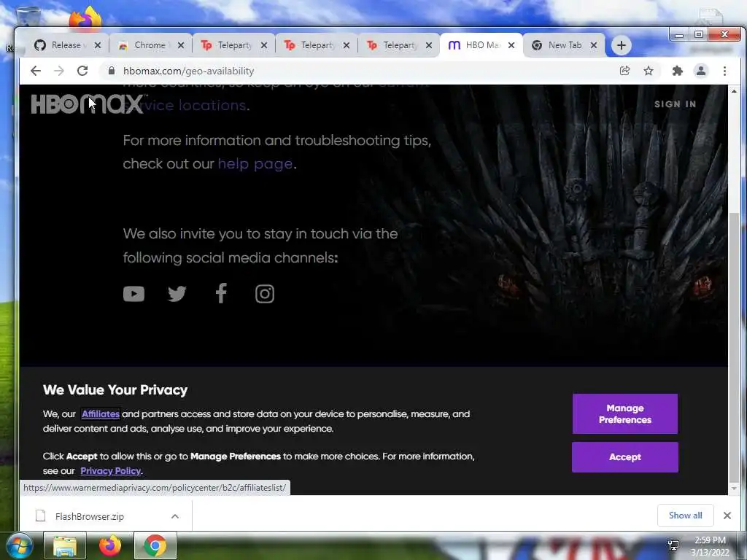Open a new tab with plus button
747x560 pixels.
[622, 45]
